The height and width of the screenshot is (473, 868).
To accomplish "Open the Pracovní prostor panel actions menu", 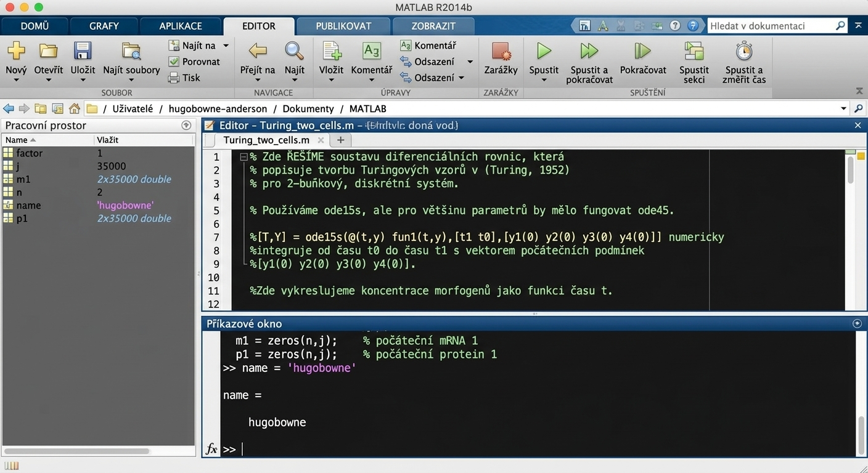I will (186, 125).
